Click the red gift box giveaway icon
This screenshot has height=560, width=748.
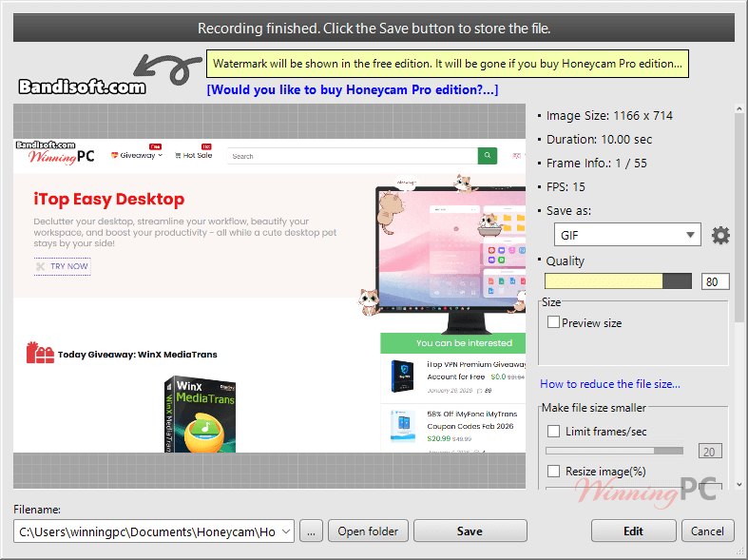40,353
